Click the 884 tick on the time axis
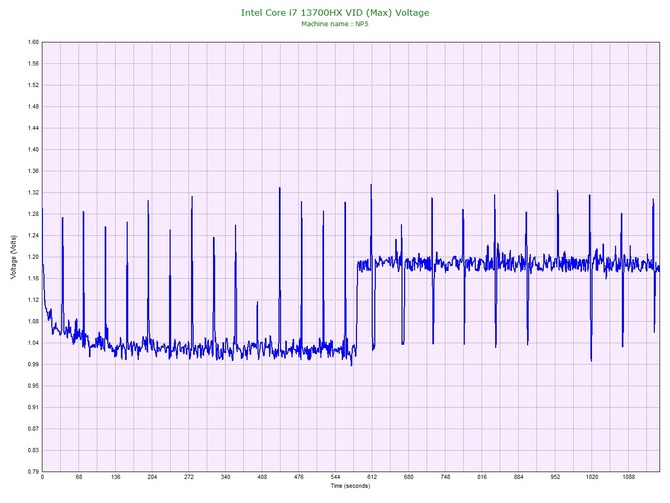Image resolution: width=670 pixels, height=503 pixels. pos(519,477)
